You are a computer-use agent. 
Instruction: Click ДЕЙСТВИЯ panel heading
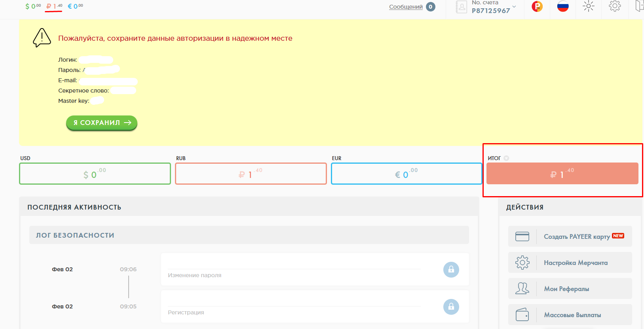pyautogui.click(x=525, y=207)
